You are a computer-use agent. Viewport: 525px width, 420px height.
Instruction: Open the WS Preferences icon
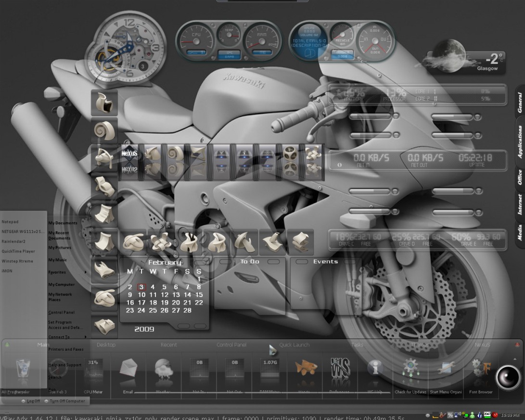[341, 369]
